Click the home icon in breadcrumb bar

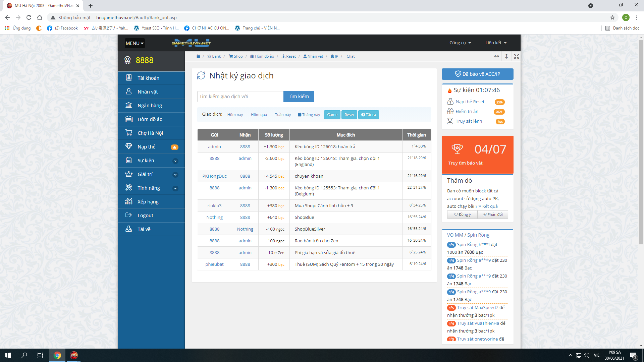coord(198,56)
